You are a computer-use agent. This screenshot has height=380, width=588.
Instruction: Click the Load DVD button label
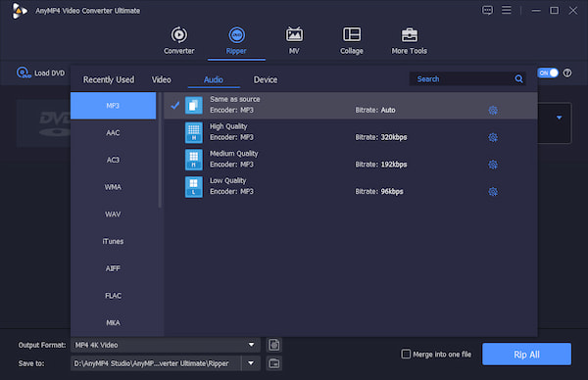(50, 73)
